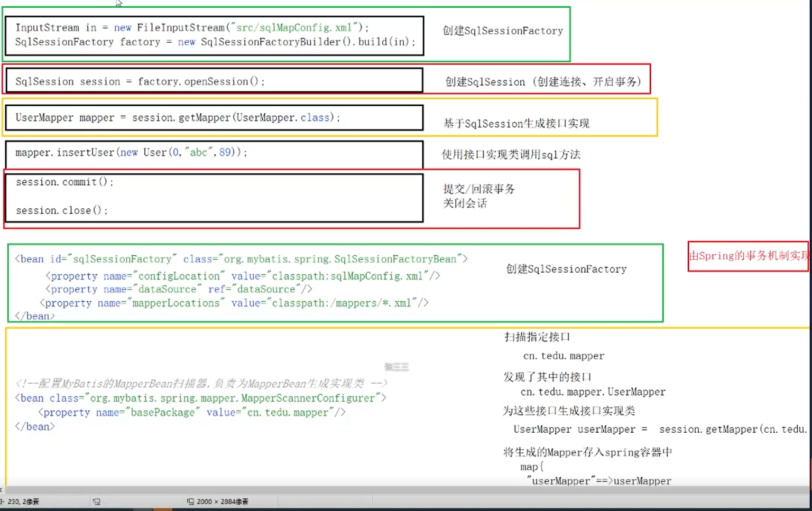Click the property name="mapperLocations" line
Viewport: 812px width, 511px height.
click(234, 303)
